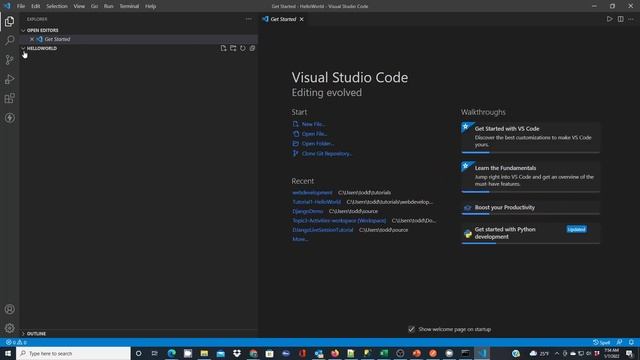
Task: Open the Extensions view
Action: 9,98
